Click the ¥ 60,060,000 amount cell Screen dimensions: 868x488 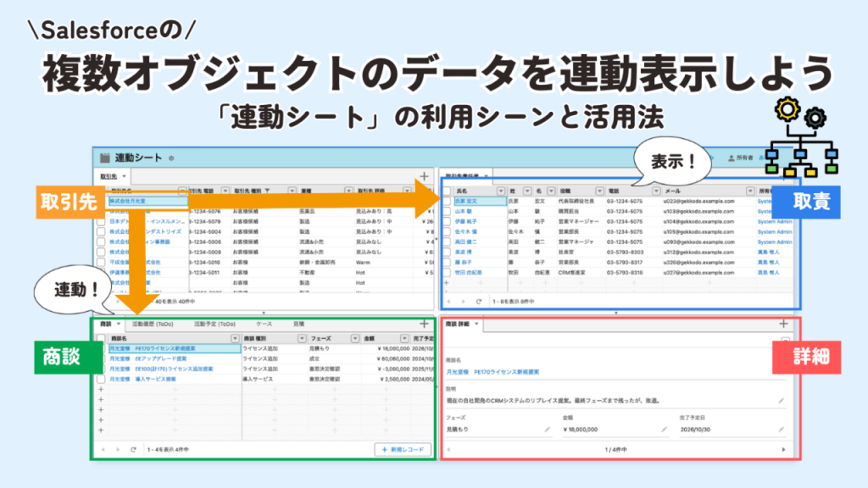tap(393, 358)
